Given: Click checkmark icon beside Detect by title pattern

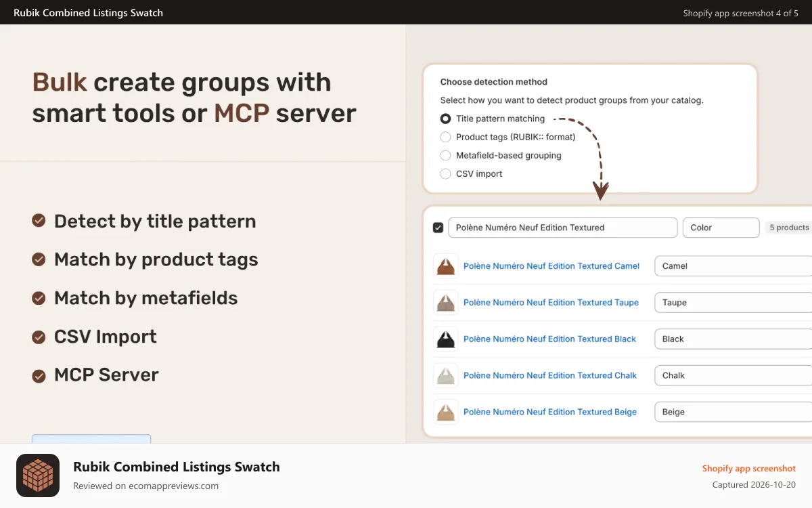Looking at the screenshot, I should point(39,221).
